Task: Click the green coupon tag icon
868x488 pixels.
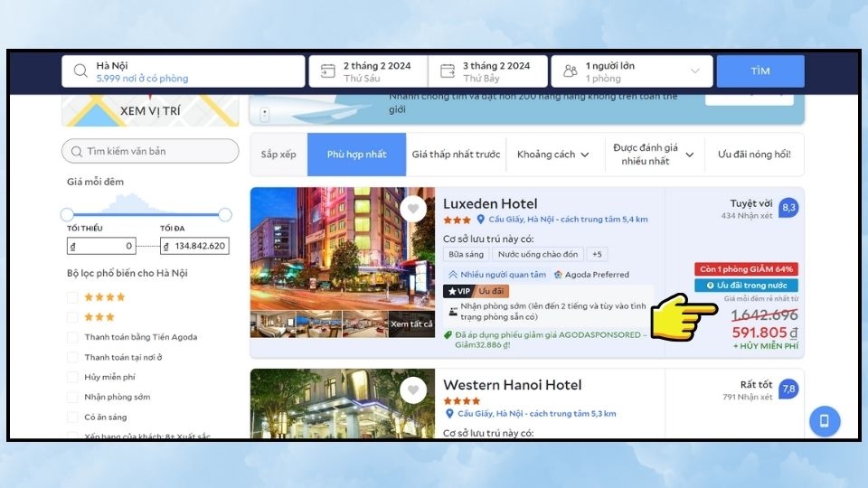Action: [448, 334]
